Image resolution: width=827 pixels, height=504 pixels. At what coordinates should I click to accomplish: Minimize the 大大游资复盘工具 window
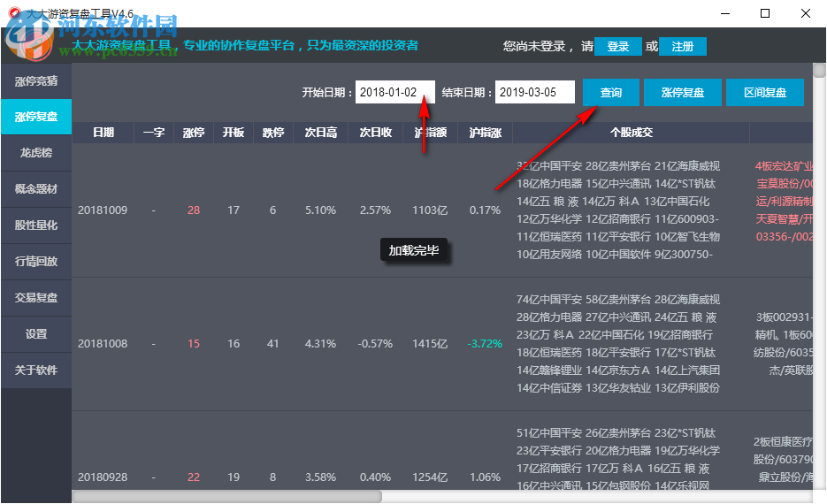click(x=726, y=14)
